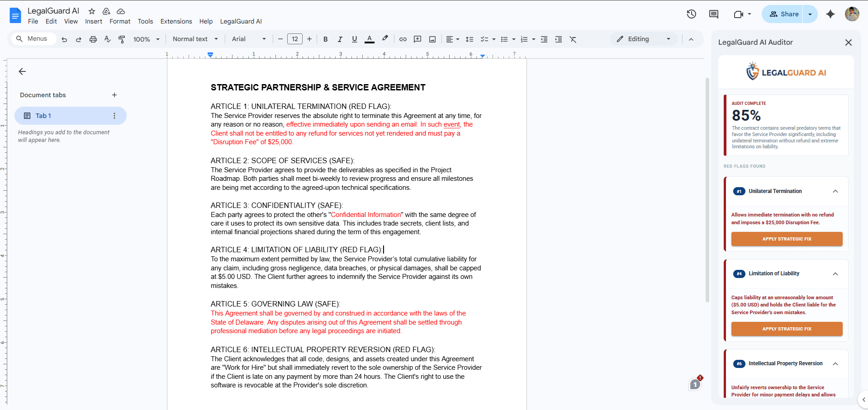Screen dimensions: 868x410
Task: Add a comment from toolbar
Action: 417,39
